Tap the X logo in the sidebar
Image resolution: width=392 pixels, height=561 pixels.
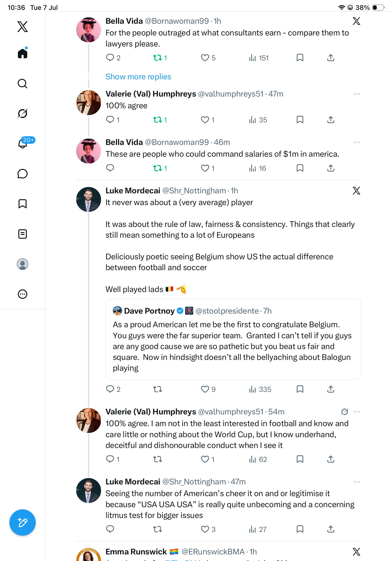pos(23,27)
